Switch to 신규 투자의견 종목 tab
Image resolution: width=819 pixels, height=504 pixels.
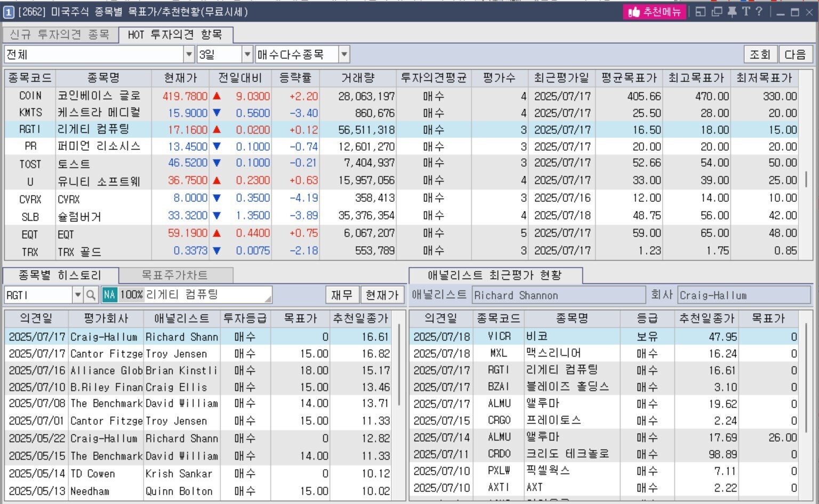(x=60, y=35)
